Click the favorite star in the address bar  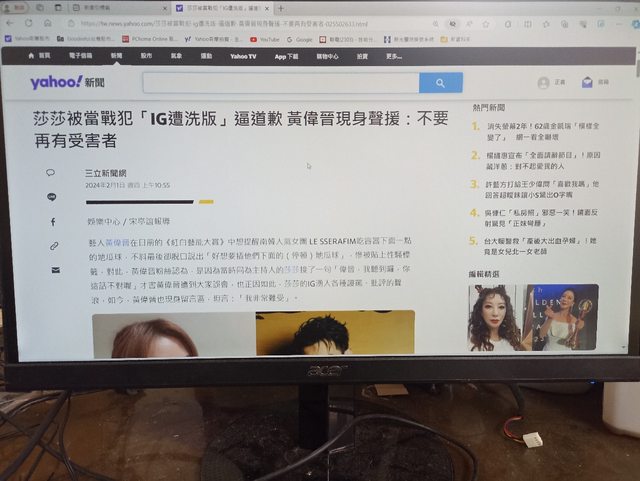486,24
